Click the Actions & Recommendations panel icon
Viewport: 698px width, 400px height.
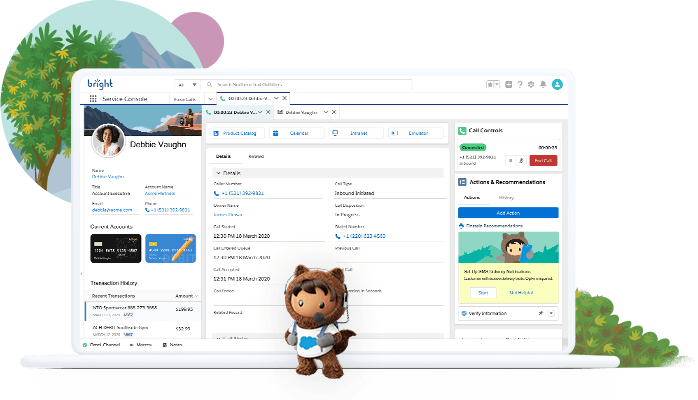tap(462, 182)
